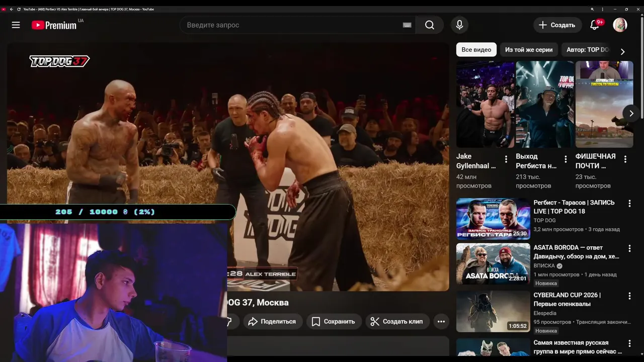The height and width of the screenshot is (362, 644).
Task: Click the 213 тыс. просмотров text
Action: click(533, 182)
